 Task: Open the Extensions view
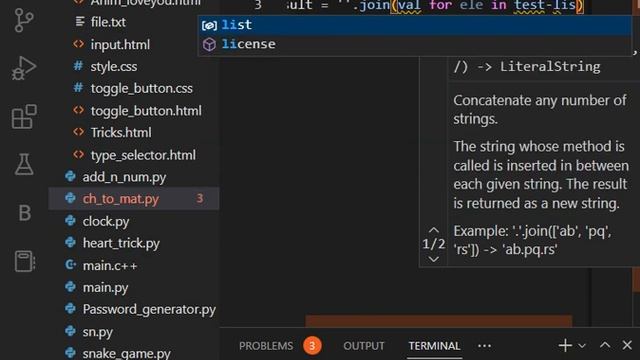[24, 116]
